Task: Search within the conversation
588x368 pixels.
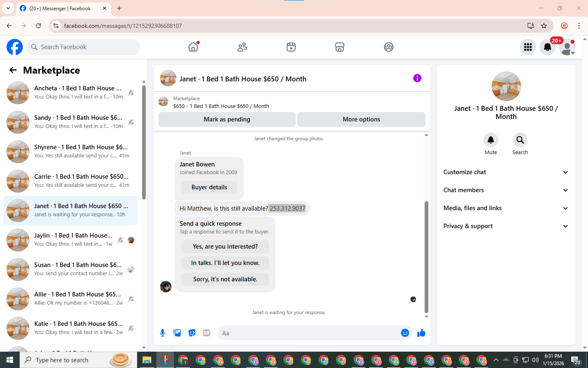Action: [x=520, y=140]
